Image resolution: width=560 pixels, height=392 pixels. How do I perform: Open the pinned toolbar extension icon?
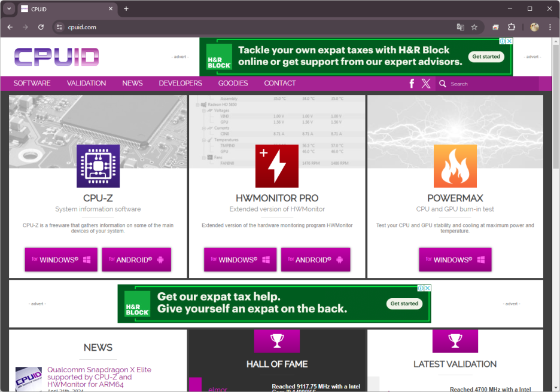(495, 27)
